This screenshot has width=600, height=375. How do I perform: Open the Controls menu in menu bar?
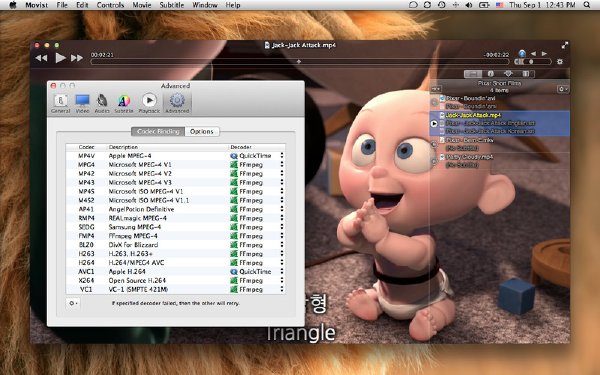click(x=110, y=5)
